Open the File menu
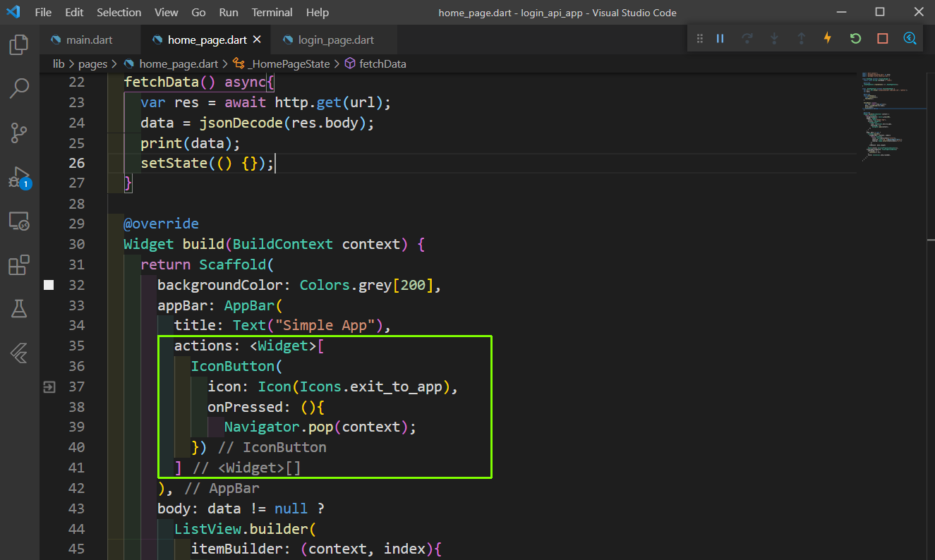 coord(43,13)
